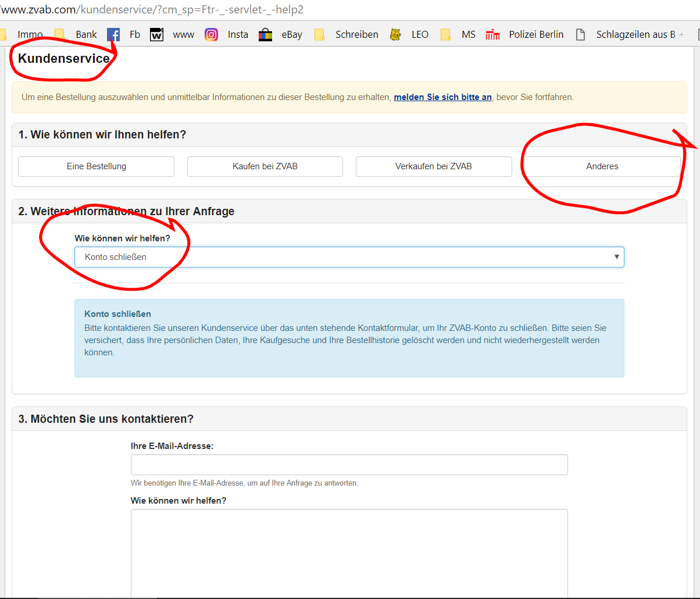Image resolution: width=700 pixels, height=599 pixels.
Task: Click the zvab.com address bar URL
Action: click(152, 9)
